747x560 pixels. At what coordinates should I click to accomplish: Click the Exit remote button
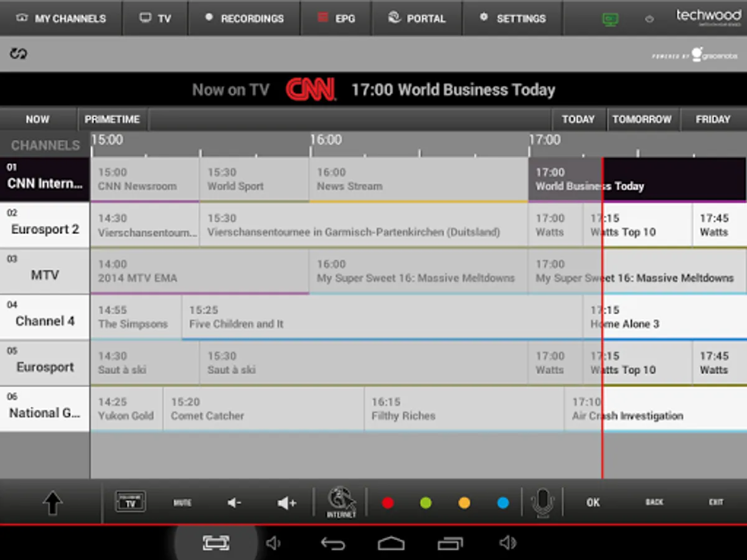click(716, 502)
